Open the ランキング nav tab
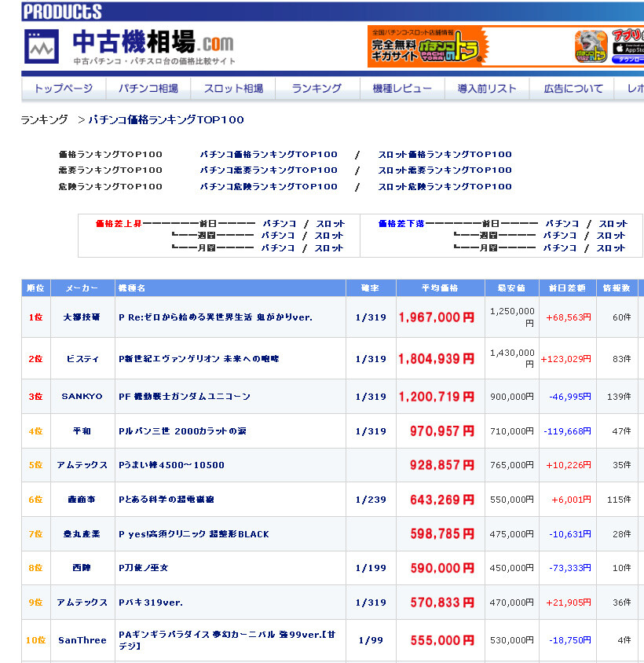644x663 pixels. (x=317, y=88)
